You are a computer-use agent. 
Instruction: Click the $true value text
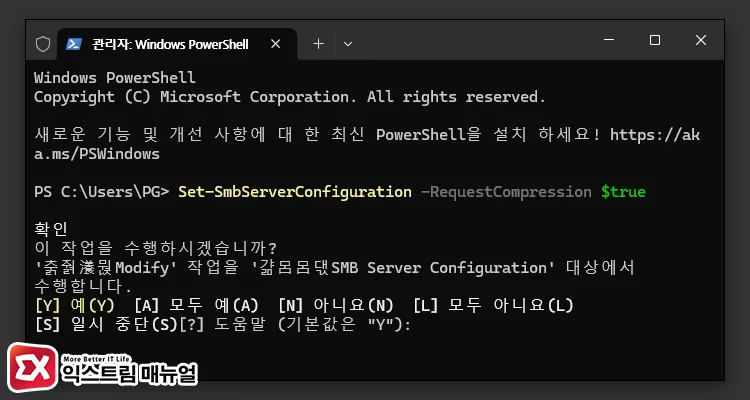click(x=623, y=192)
